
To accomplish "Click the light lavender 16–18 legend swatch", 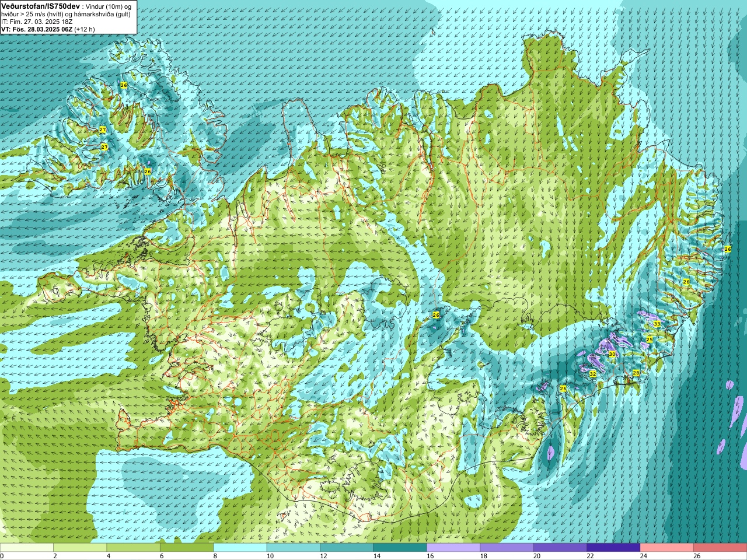I will [453, 548].
